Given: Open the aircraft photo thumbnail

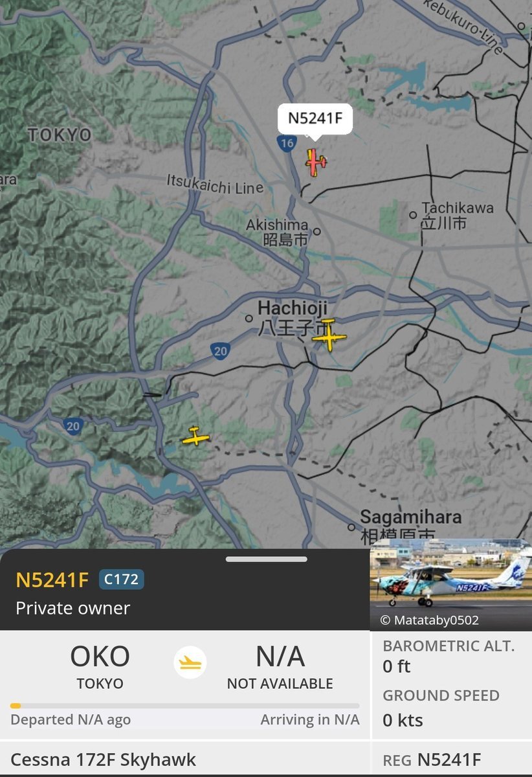Looking at the screenshot, I should click(x=451, y=585).
